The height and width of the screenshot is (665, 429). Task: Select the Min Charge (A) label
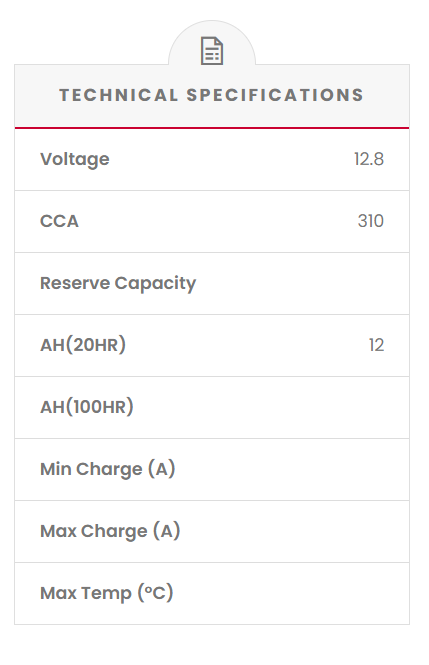pyautogui.click(x=108, y=469)
